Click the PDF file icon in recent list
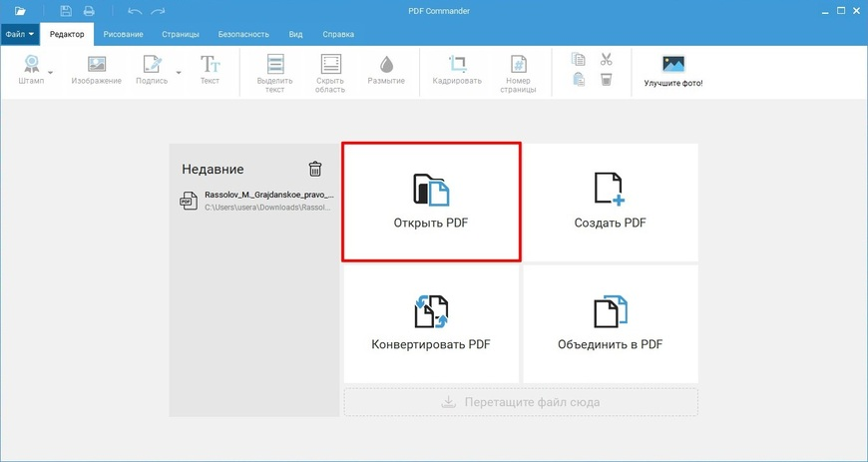The height and width of the screenshot is (462, 868). pyautogui.click(x=189, y=201)
